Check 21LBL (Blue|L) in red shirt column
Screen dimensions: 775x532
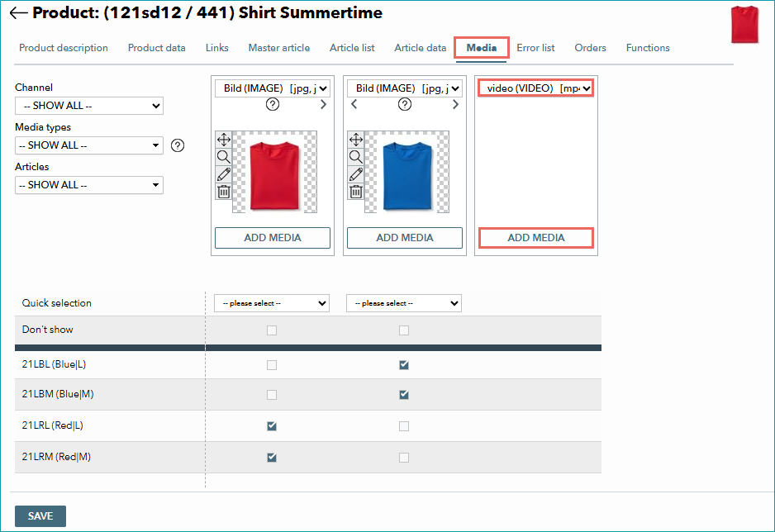272,365
